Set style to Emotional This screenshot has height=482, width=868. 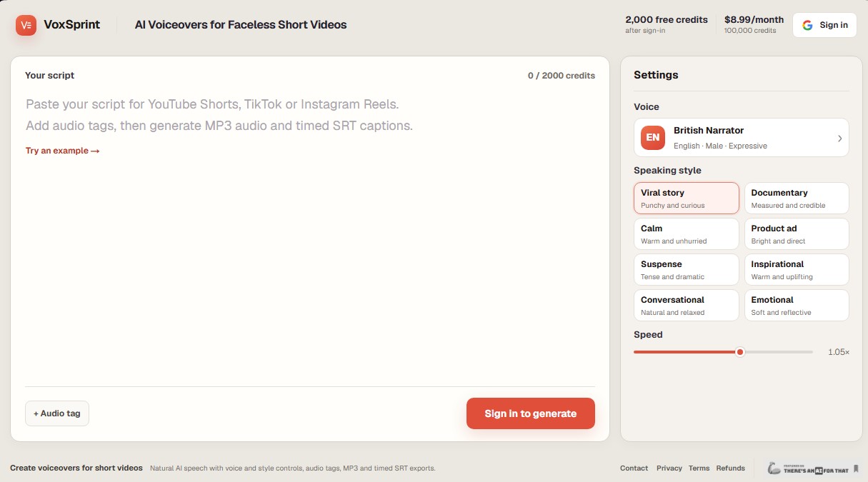coord(796,305)
